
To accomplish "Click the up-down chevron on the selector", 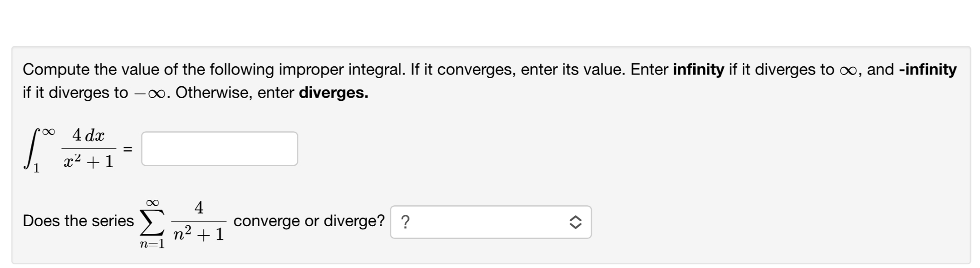I will coord(575,221).
